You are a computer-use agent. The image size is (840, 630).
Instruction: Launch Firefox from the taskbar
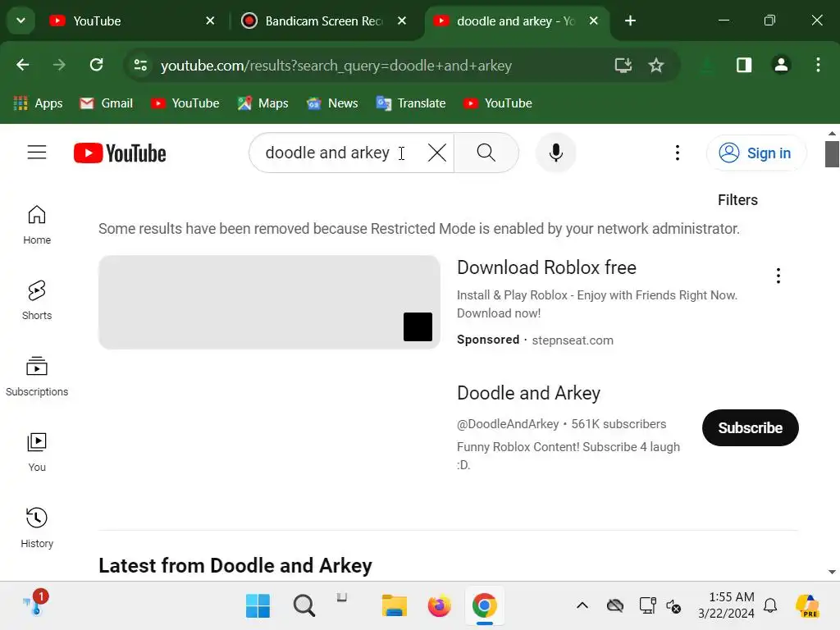pyautogui.click(x=440, y=606)
